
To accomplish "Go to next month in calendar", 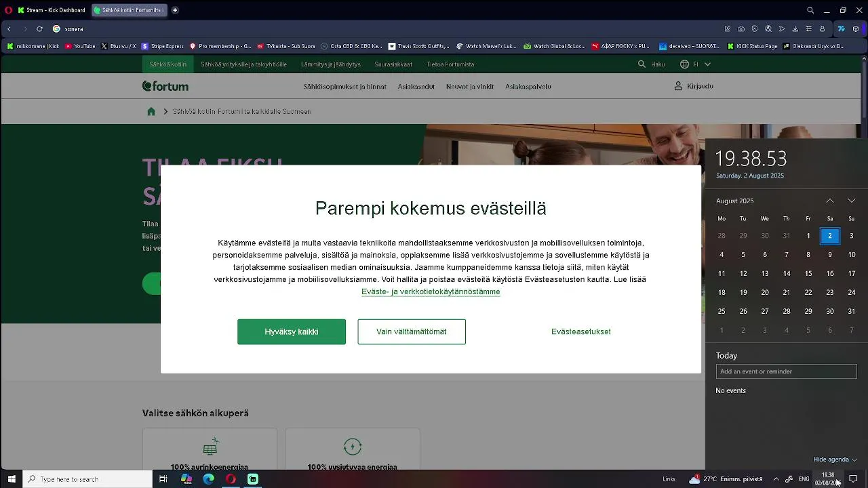I will 852,201.
